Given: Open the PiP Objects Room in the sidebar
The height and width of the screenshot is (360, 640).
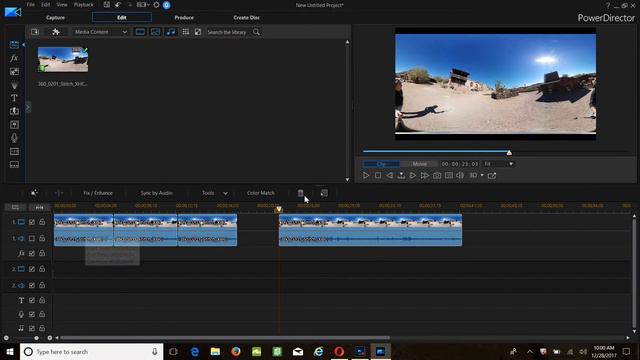Looking at the screenshot, I should tap(14, 72).
